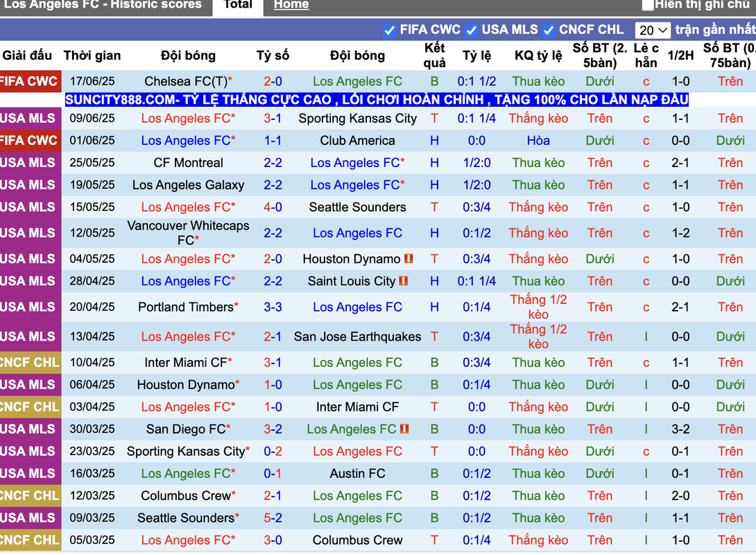This screenshot has width=756, height=555.
Task: Toggle the CNCF CHL checkbox
Action: (548, 31)
